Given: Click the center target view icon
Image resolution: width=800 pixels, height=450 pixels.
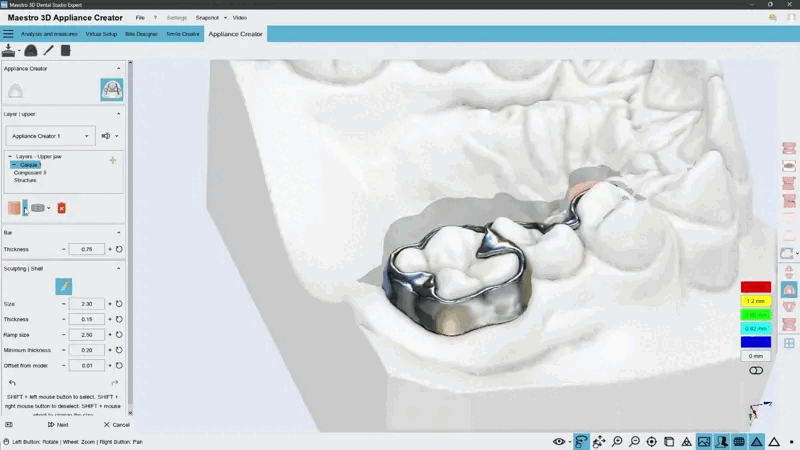Looking at the screenshot, I should coord(652,442).
